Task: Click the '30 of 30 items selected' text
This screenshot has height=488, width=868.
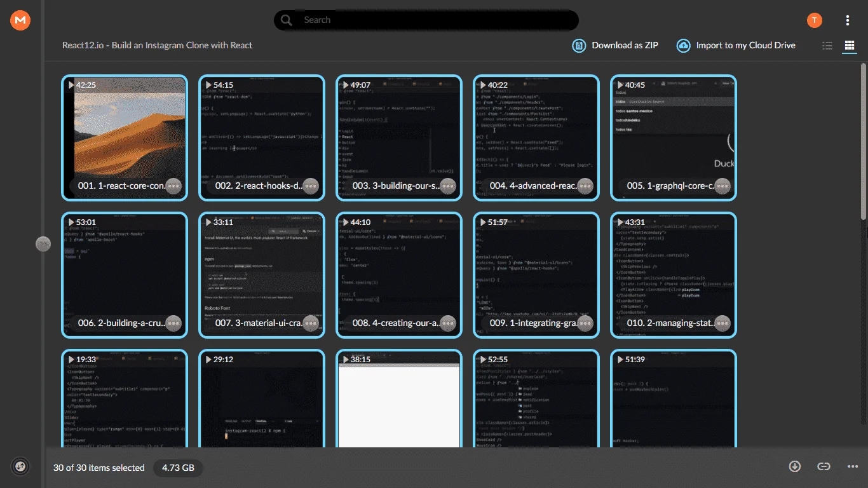Action: coord(99,468)
